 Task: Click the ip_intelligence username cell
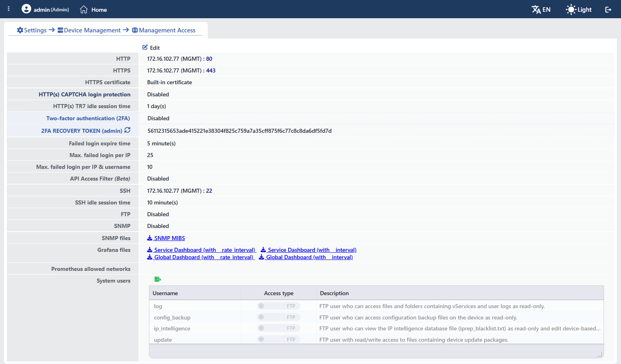point(172,328)
